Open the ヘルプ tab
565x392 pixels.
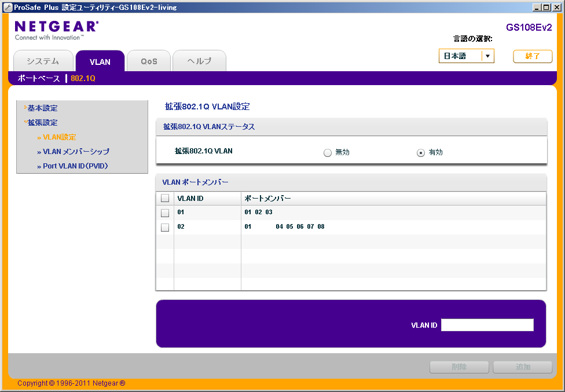pyautogui.click(x=199, y=60)
